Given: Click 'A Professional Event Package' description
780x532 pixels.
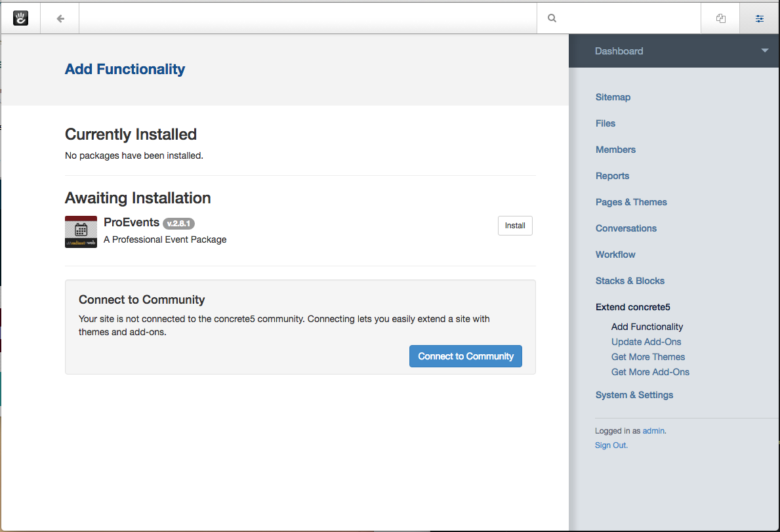Looking at the screenshot, I should tap(165, 239).
